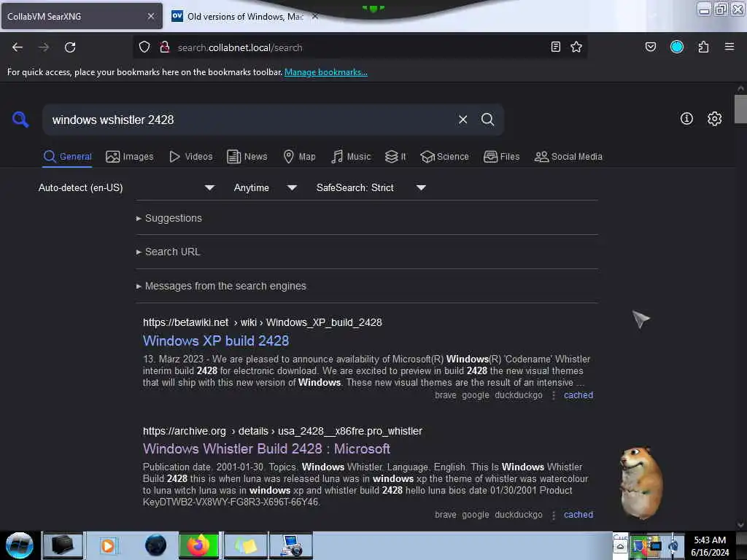Image resolution: width=747 pixels, height=560 pixels.
Task: Select the Science search category
Action: pos(445,157)
